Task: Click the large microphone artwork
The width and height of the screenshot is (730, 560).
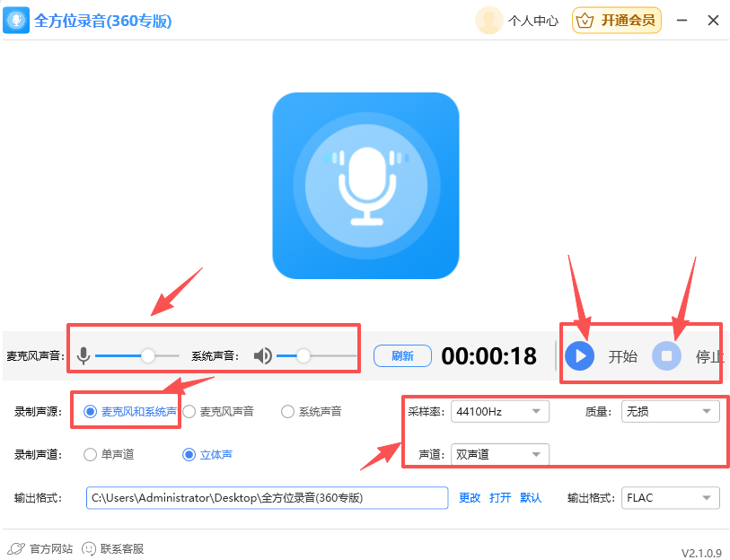Action: point(365,185)
